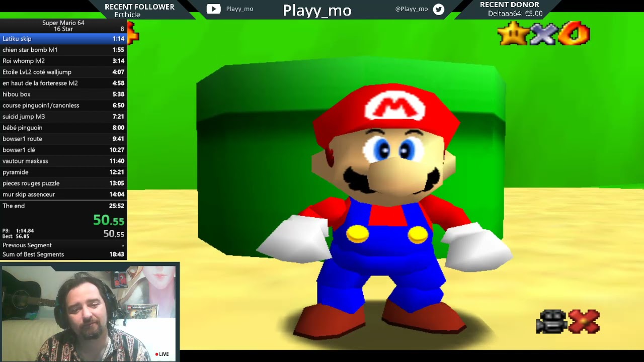Select the suicid jump lvl3 split
The height and width of the screenshot is (362, 644).
(x=63, y=116)
